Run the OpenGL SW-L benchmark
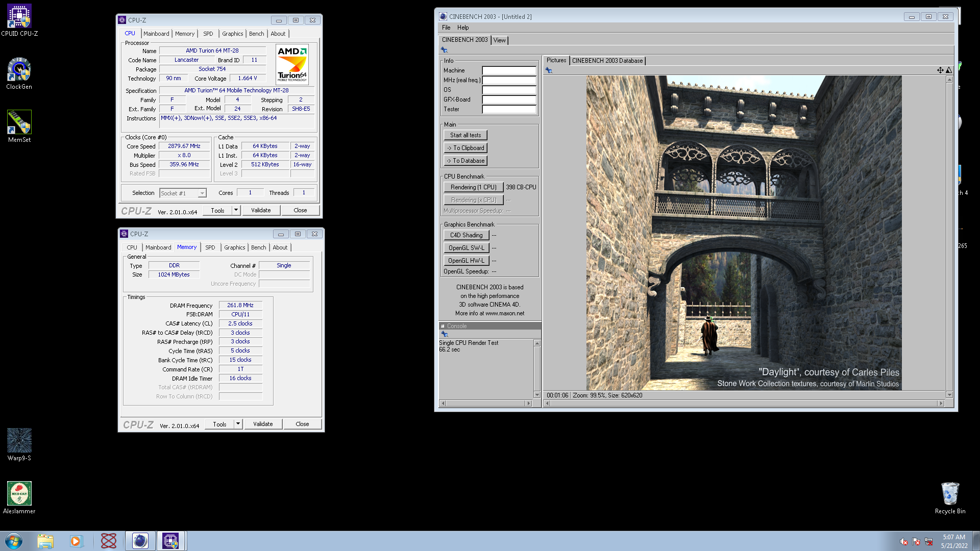Screen dimensions: 980x551 tap(467, 248)
